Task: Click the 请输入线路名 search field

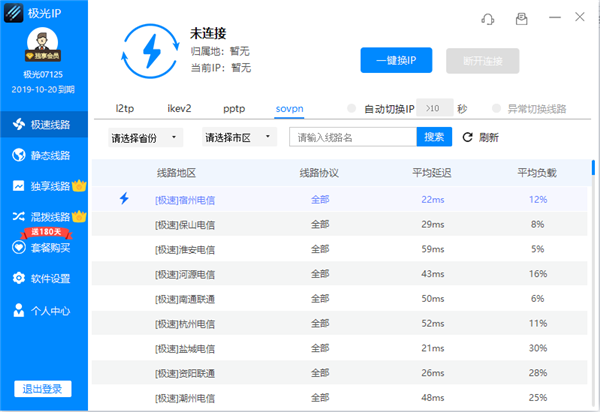Action: 352,137
